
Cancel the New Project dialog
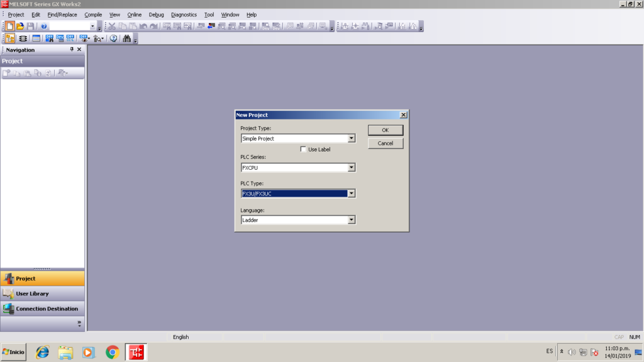pyautogui.click(x=386, y=143)
